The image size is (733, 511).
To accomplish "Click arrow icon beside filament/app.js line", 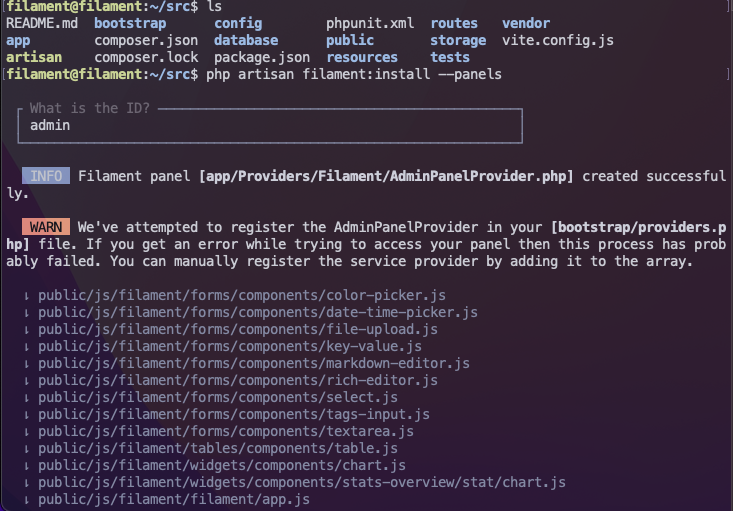I will pyautogui.click(x=27, y=500).
